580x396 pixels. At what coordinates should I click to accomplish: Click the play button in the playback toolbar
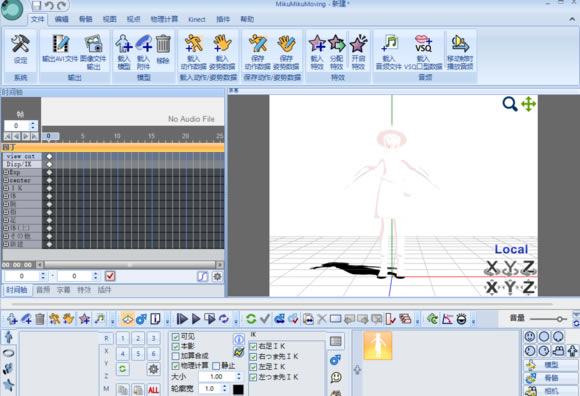(196, 319)
